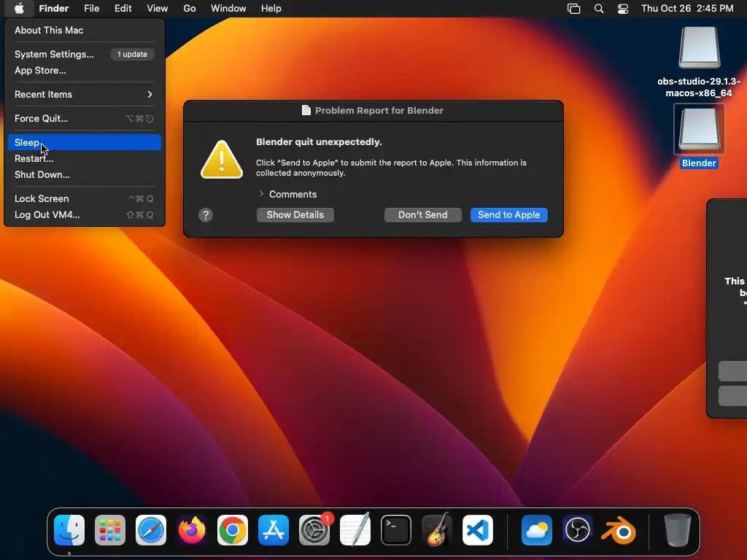This screenshot has height=560, width=747.
Task: Open the View menu
Action: (158, 9)
